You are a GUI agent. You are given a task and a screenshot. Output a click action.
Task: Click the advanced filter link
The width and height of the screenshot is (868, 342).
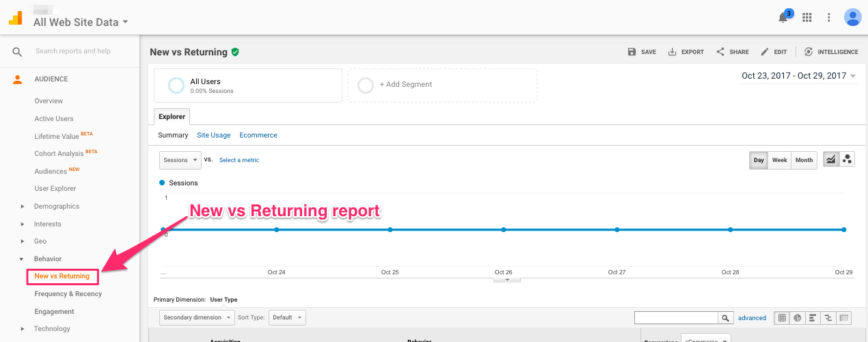tap(752, 318)
